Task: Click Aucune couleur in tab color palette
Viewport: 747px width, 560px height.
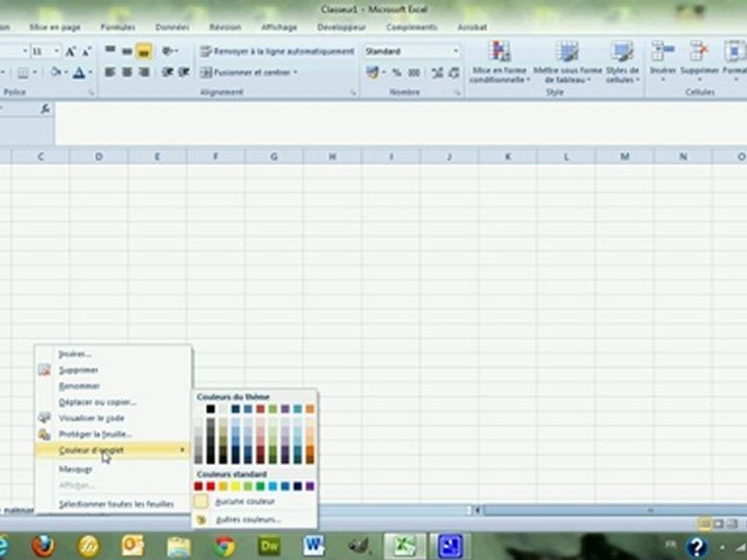Action: (254, 502)
